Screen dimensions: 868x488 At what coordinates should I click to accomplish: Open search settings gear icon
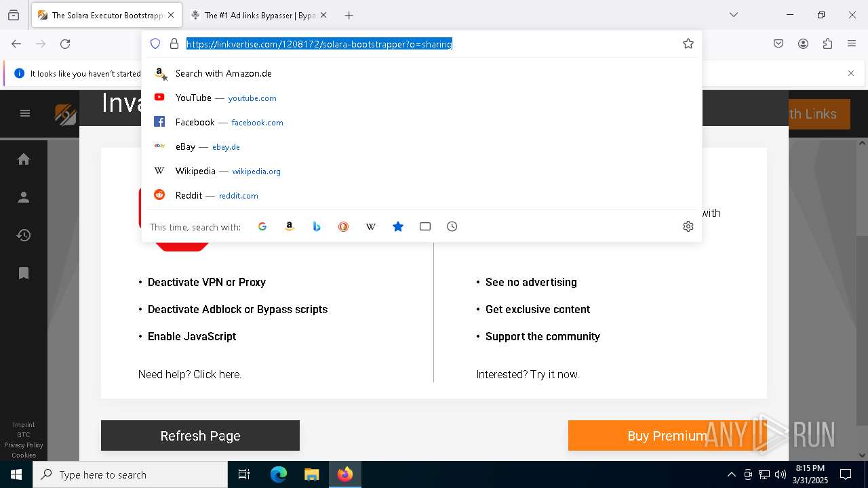[x=688, y=226]
